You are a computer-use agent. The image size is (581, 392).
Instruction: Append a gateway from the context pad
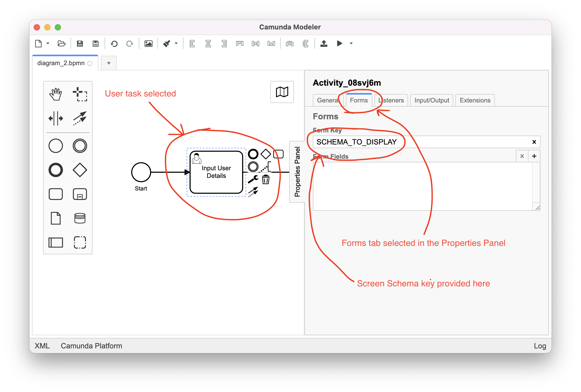[x=266, y=154]
